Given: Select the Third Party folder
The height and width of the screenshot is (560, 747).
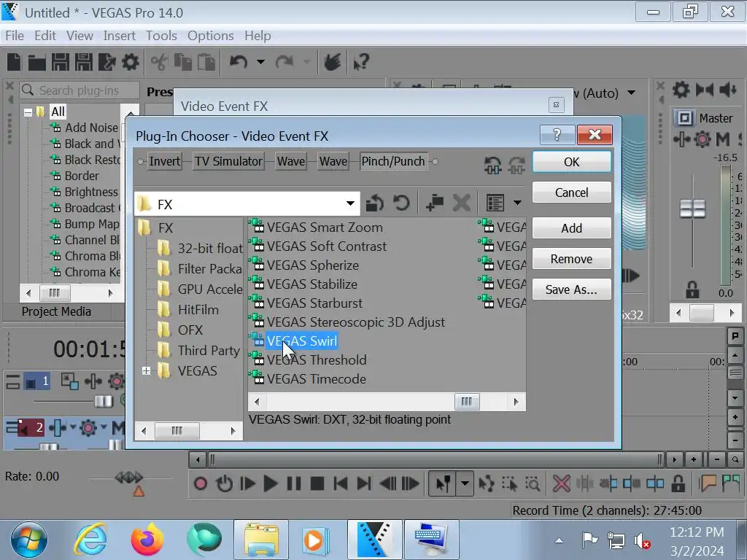Looking at the screenshot, I should click(x=209, y=351).
